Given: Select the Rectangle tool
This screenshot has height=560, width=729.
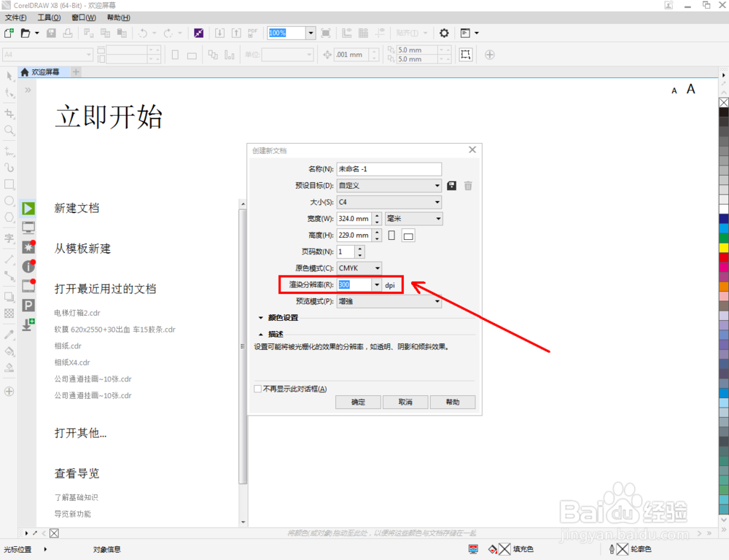Looking at the screenshot, I should 9,184.
